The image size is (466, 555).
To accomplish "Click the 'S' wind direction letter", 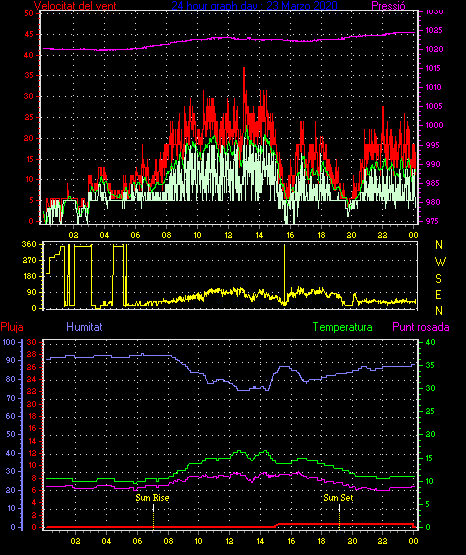I will 438,279.
